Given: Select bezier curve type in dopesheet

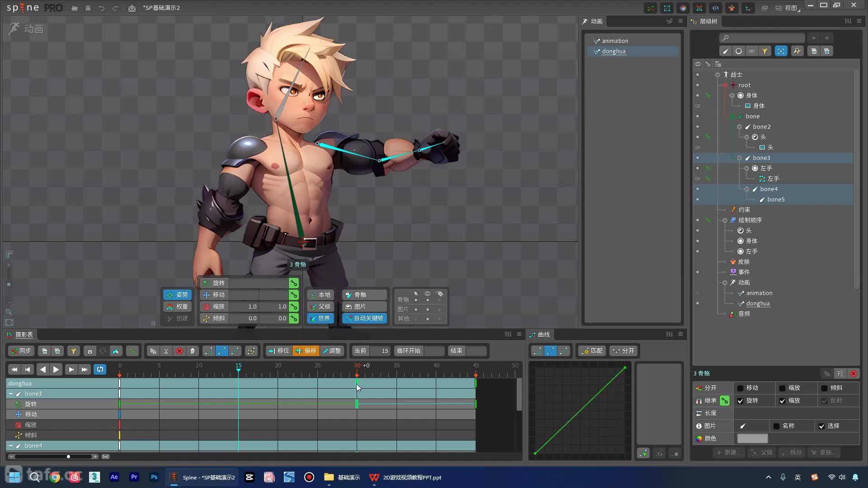Looking at the screenshot, I should pos(235,351).
